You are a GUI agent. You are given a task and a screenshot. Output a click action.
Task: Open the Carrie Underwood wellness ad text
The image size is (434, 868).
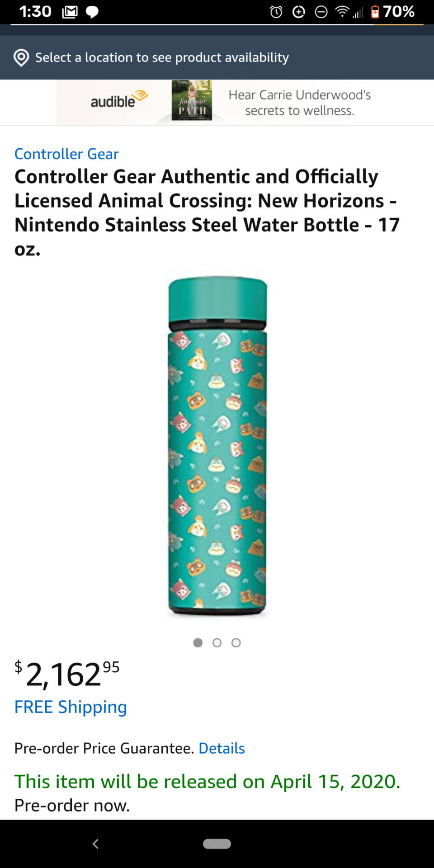299,103
